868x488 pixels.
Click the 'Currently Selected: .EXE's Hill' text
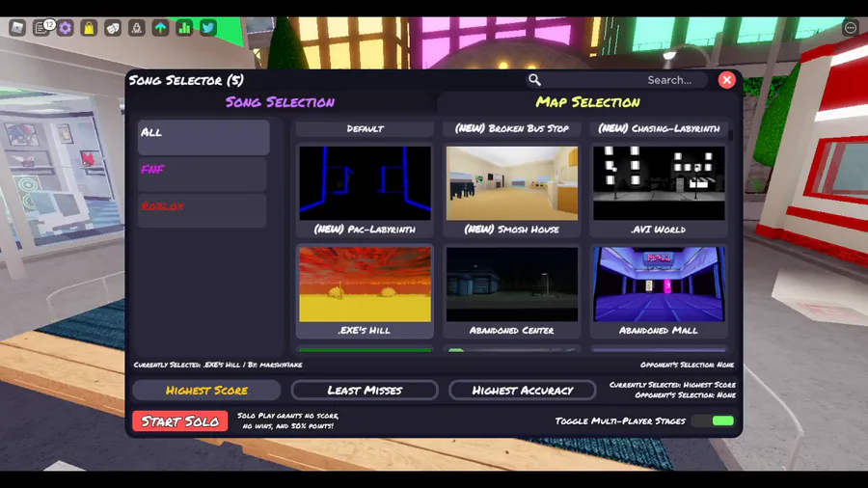point(218,365)
